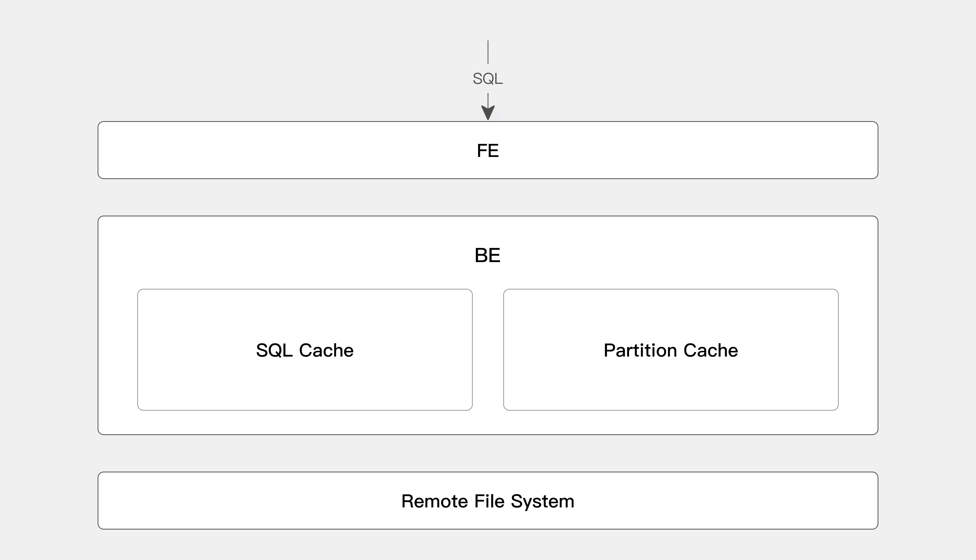Click the FE text label
This screenshot has height=560, width=976.
click(x=488, y=150)
